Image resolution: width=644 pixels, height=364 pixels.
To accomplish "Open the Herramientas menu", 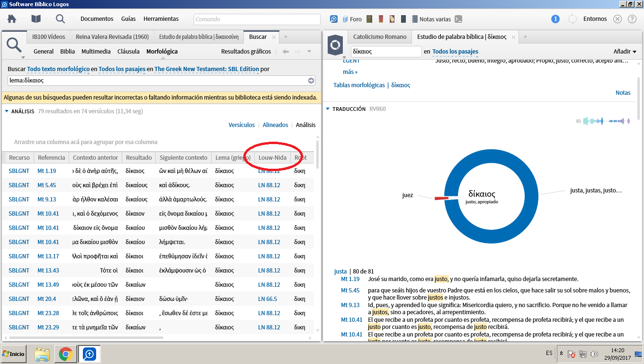I will point(161,19).
